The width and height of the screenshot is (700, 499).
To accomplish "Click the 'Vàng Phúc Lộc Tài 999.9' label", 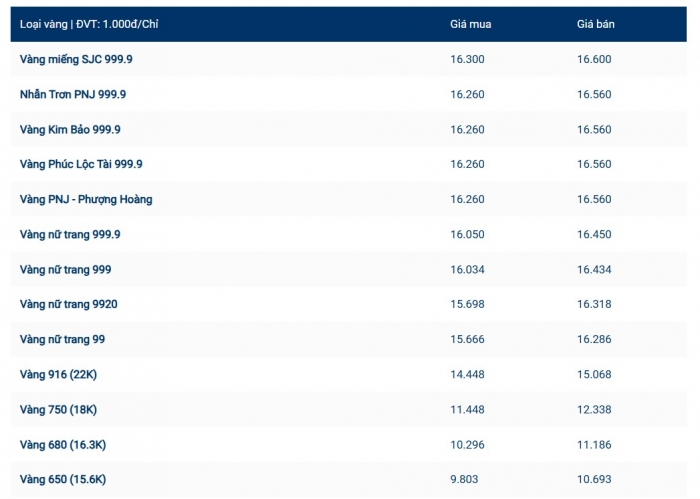I will coord(81,164).
